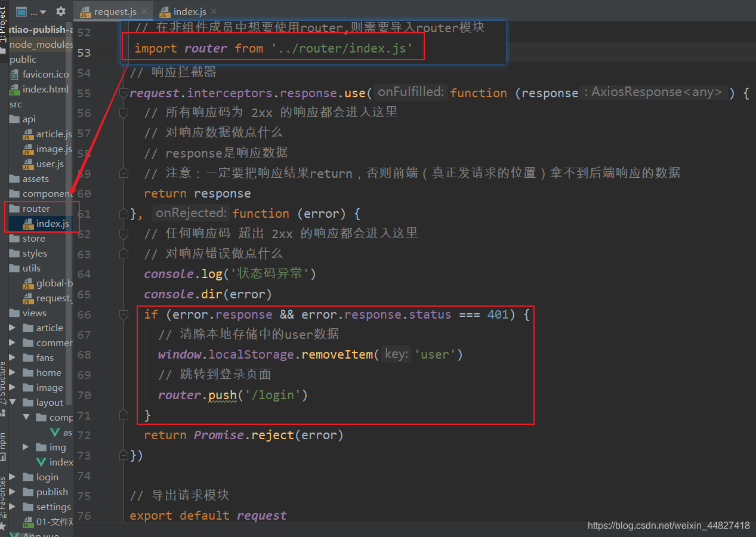Click the fold end marker at line 71
The width and height of the screenshot is (756, 537).
[x=124, y=415]
